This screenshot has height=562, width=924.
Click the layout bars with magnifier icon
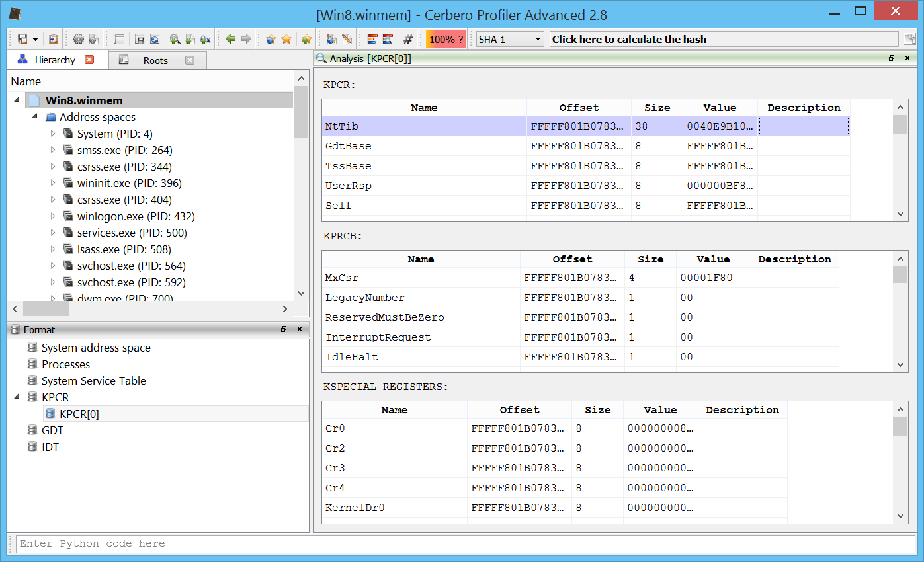click(388, 39)
